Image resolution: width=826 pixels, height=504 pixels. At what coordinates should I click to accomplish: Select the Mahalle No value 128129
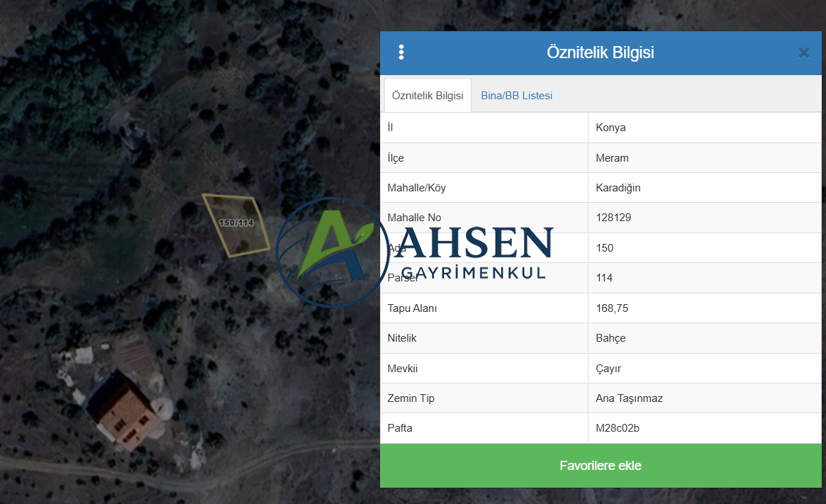(x=613, y=218)
